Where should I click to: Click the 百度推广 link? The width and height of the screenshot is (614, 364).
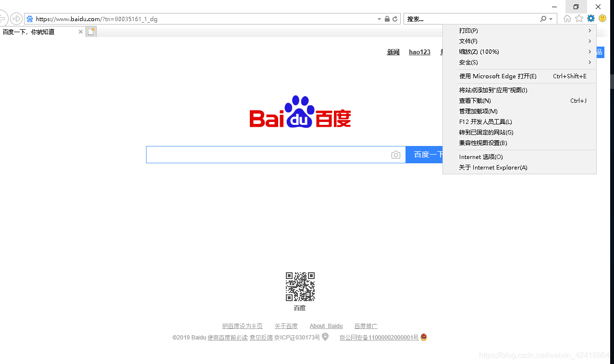[x=366, y=326]
